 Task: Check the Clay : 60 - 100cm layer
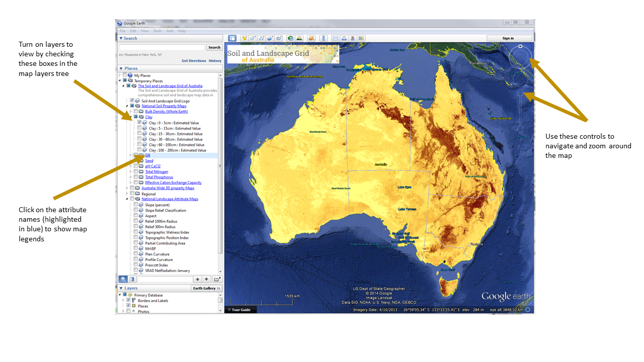click(x=139, y=145)
